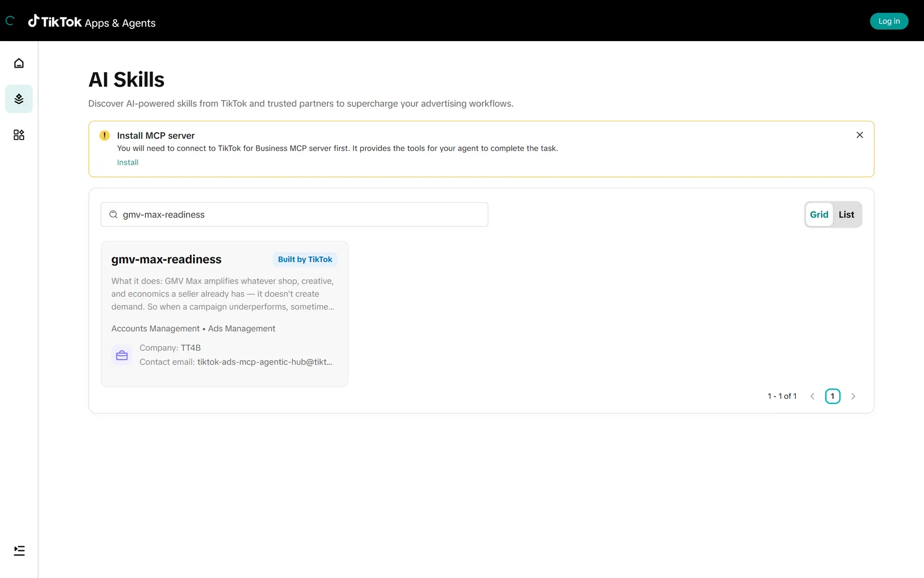Focus the gmv-max-readiness search field
This screenshot has width=924, height=578.
[295, 214]
